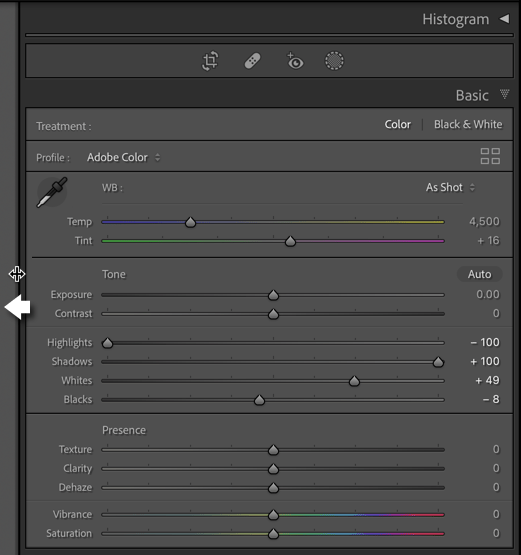Viewport: 521px width, 555px height.
Task: Click the Tone section label
Action: [x=114, y=274]
